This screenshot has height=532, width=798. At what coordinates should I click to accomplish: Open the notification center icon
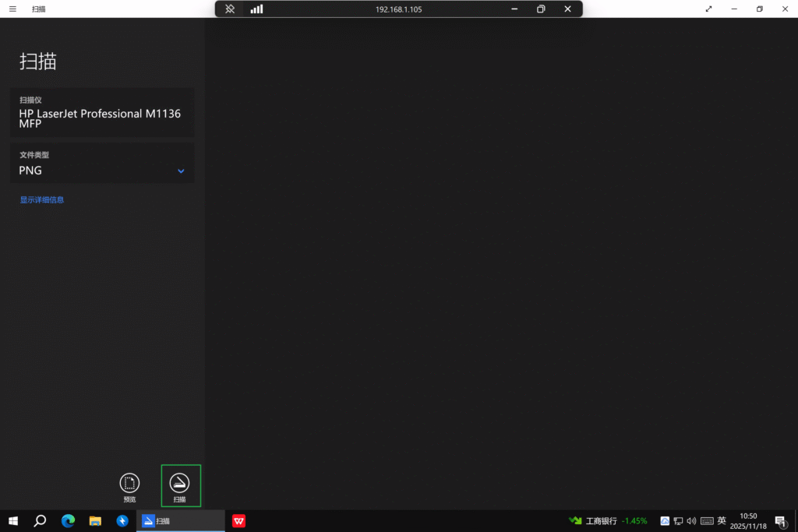point(780,521)
